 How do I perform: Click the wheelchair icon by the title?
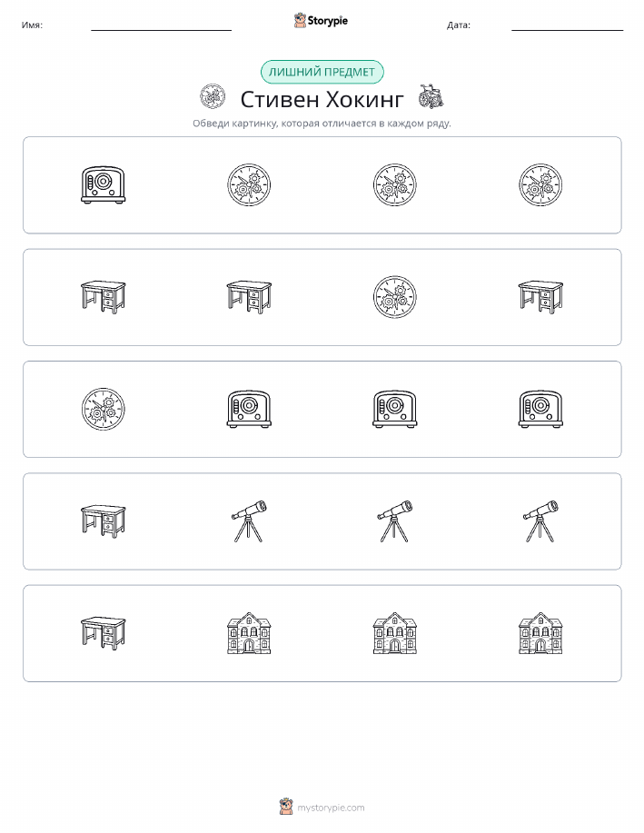pyautogui.click(x=431, y=96)
